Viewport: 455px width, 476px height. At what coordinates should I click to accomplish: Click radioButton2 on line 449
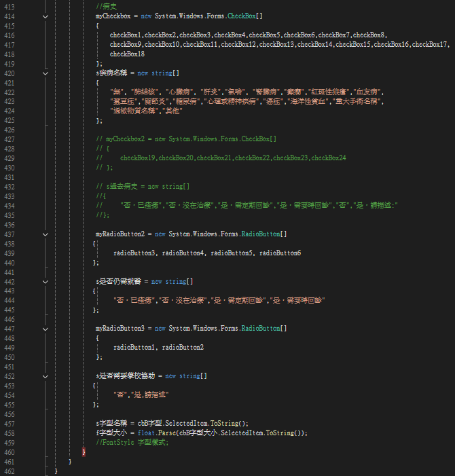coord(183,347)
